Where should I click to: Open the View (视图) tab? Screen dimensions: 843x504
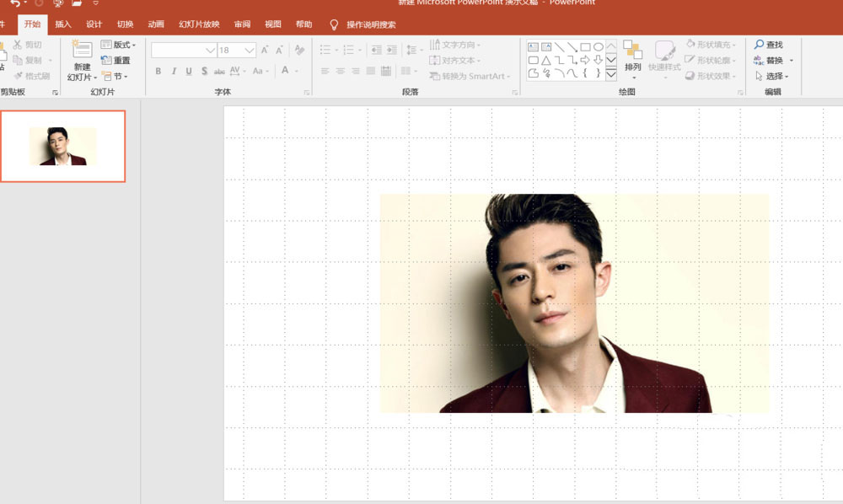(273, 24)
